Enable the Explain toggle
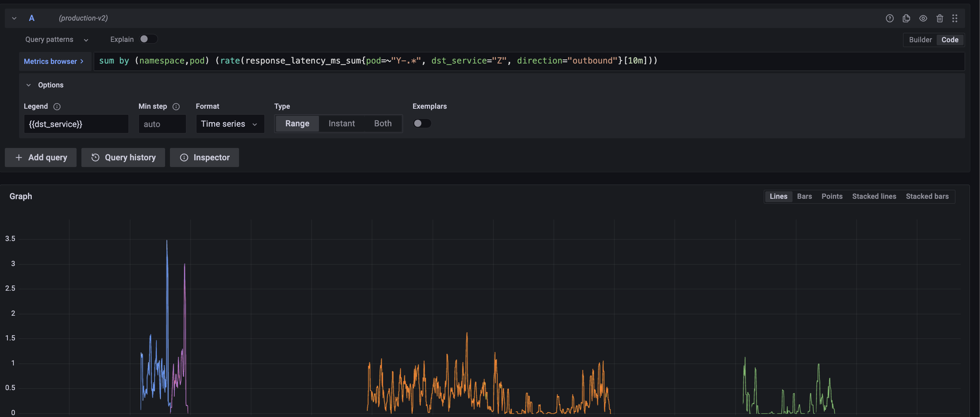This screenshot has width=980, height=417. pos(148,39)
